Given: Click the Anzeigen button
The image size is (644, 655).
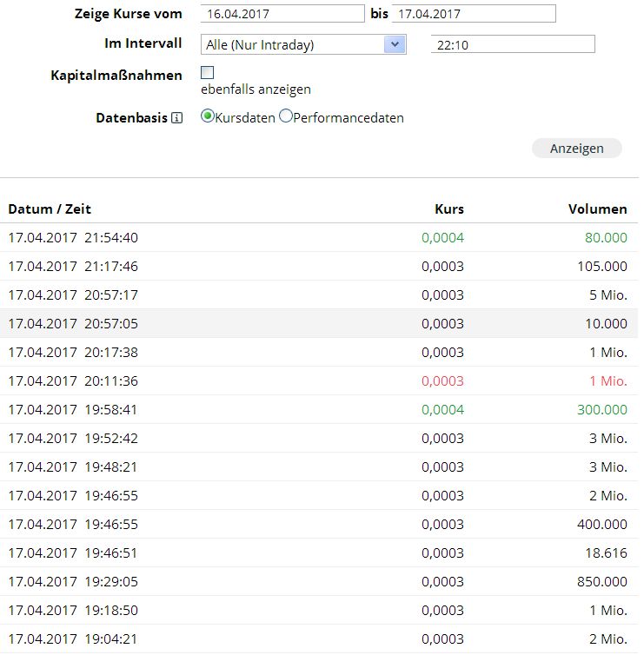Looking at the screenshot, I should [576, 149].
